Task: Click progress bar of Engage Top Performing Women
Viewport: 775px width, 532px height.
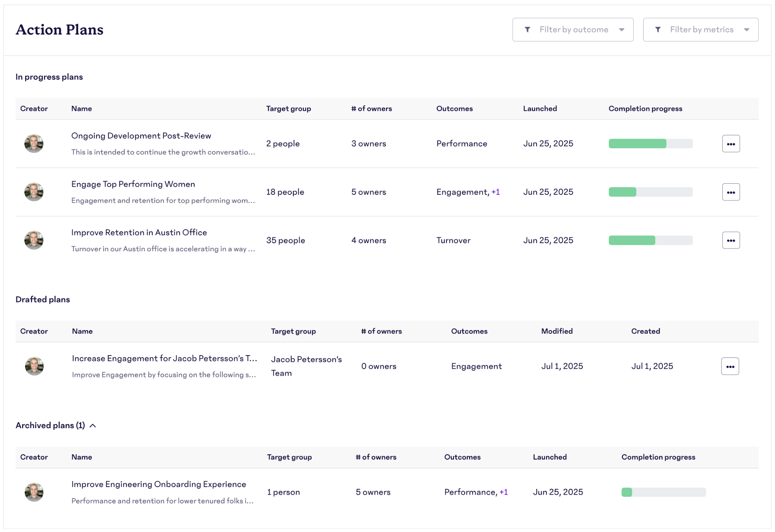Action: coord(651,192)
